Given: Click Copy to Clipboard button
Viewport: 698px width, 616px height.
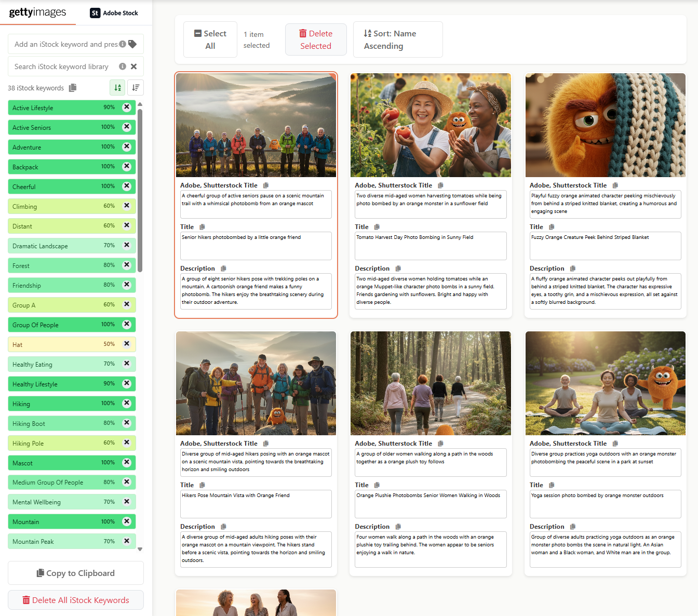Looking at the screenshot, I should pyautogui.click(x=76, y=573).
